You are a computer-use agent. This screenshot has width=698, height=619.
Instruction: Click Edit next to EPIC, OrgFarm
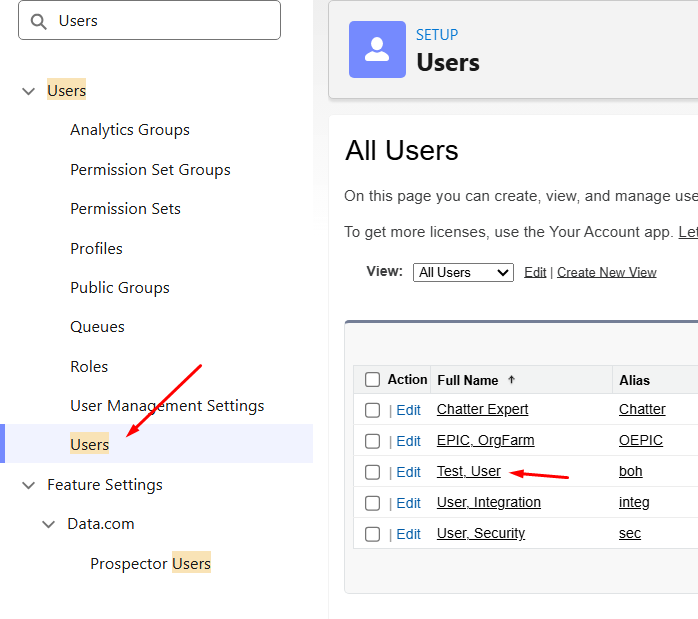click(408, 441)
